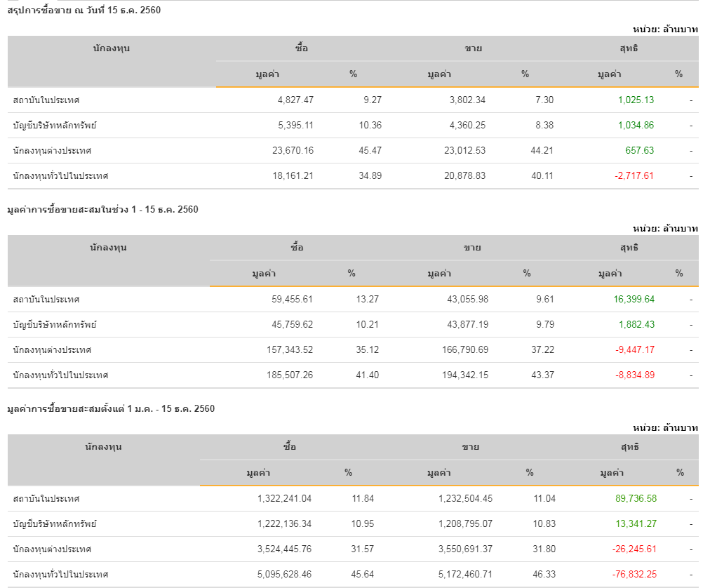Screen dimensions: 710x588
Task: Select the buy percentage 45.64 cell
Action: coord(363,574)
